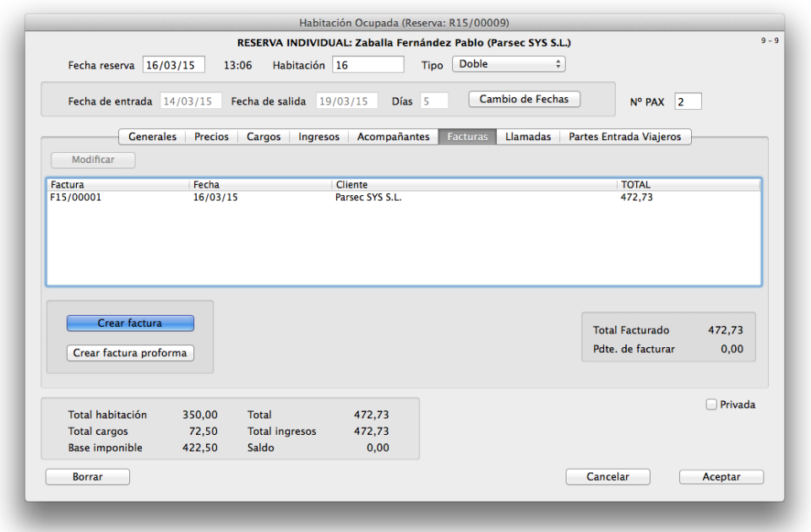This screenshot has height=532, width=811.
Task: View the Ingresos tab
Action: coord(318,136)
